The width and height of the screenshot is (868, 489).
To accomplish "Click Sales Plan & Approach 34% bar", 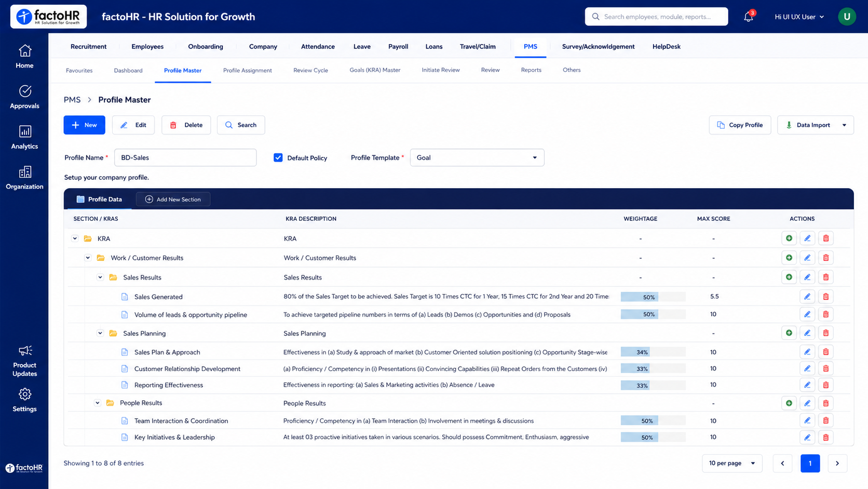I will pos(653,352).
